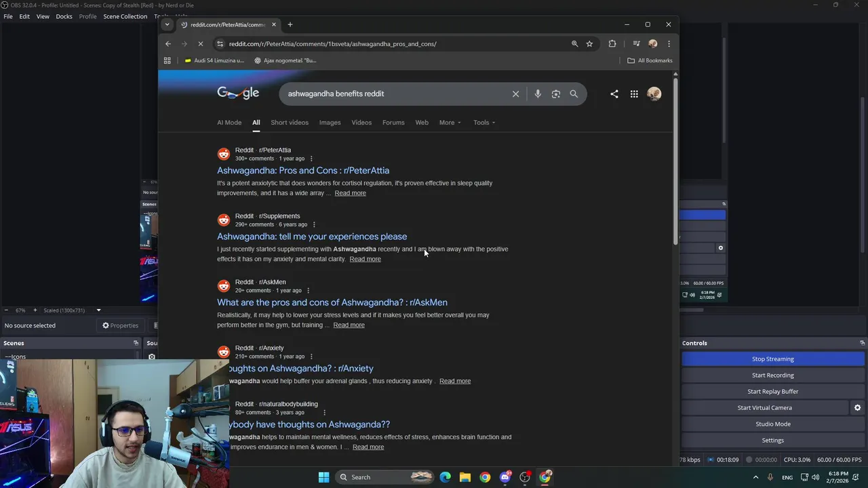Open the Google apps grid
This screenshot has height=488, width=868.
point(634,94)
